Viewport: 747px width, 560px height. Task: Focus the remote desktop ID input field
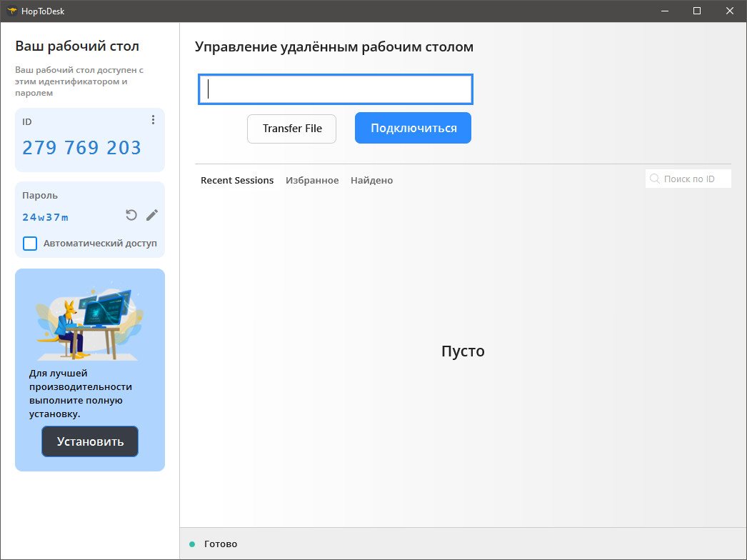(x=336, y=89)
